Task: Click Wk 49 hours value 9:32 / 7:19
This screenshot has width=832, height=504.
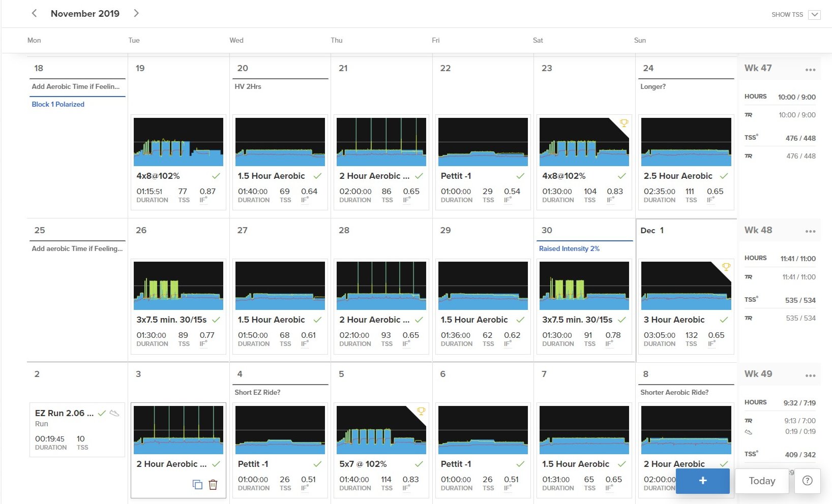Action: pyautogui.click(x=799, y=403)
